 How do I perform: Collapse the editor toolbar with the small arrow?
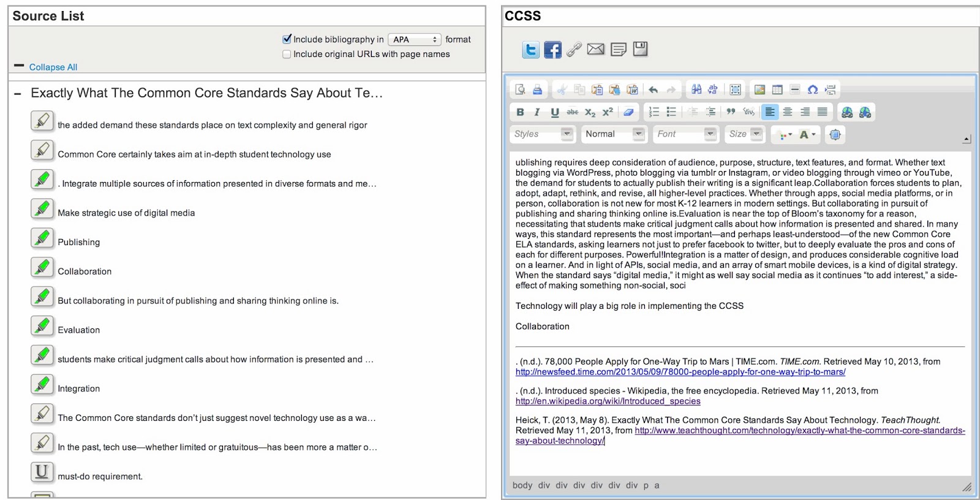[967, 139]
